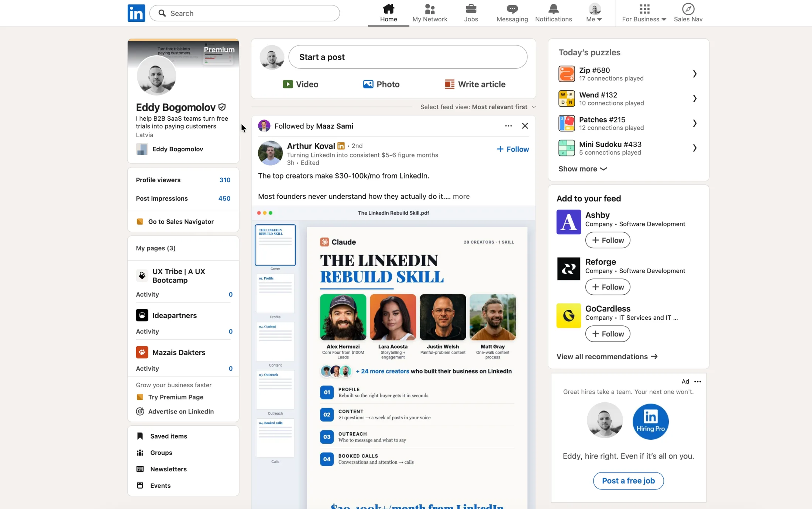Open the feed view sort dropdown
Image resolution: width=812 pixels, height=509 pixels.
(x=478, y=107)
